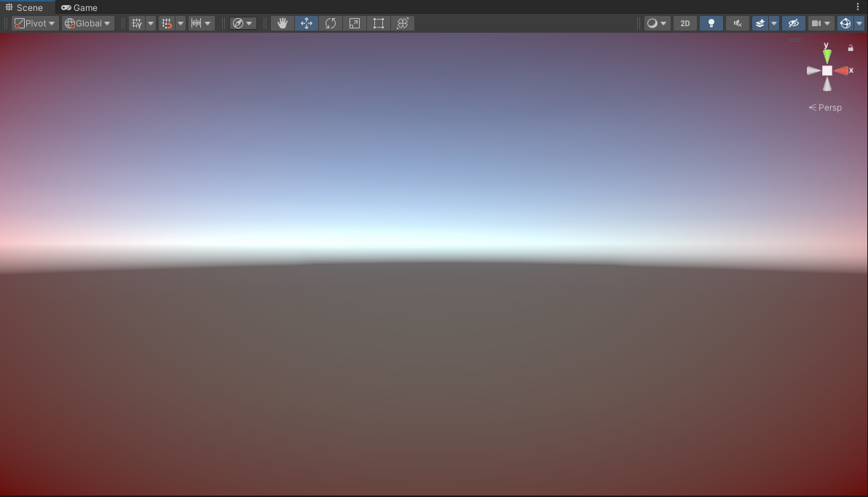Toggle scene lighting with lightbulb button
The image size is (868, 497).
click(x=711, y=23)
